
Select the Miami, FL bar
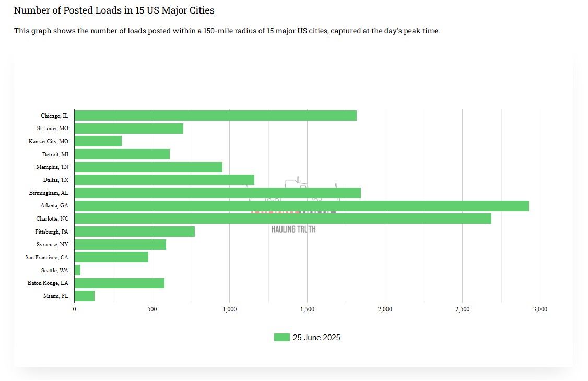(x=84, y=296)
